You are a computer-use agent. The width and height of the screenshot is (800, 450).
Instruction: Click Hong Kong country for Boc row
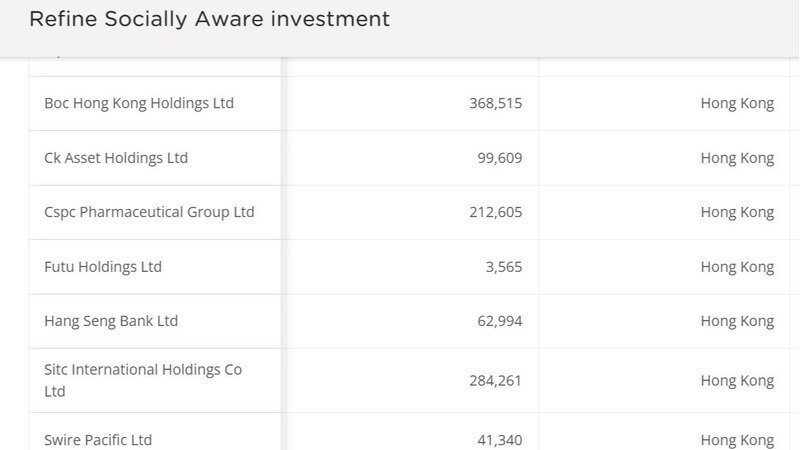[737, 103]
